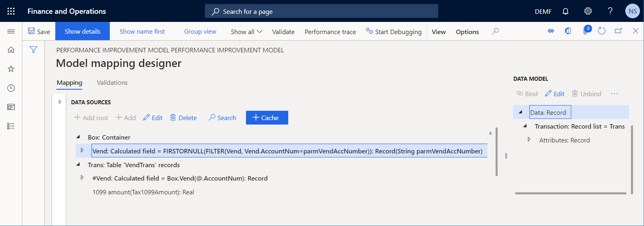This screenshot has height=226, width=644.
Task: Click Add in Data sources toolbar
Action: pyautogui.click(x=126, y=118)
